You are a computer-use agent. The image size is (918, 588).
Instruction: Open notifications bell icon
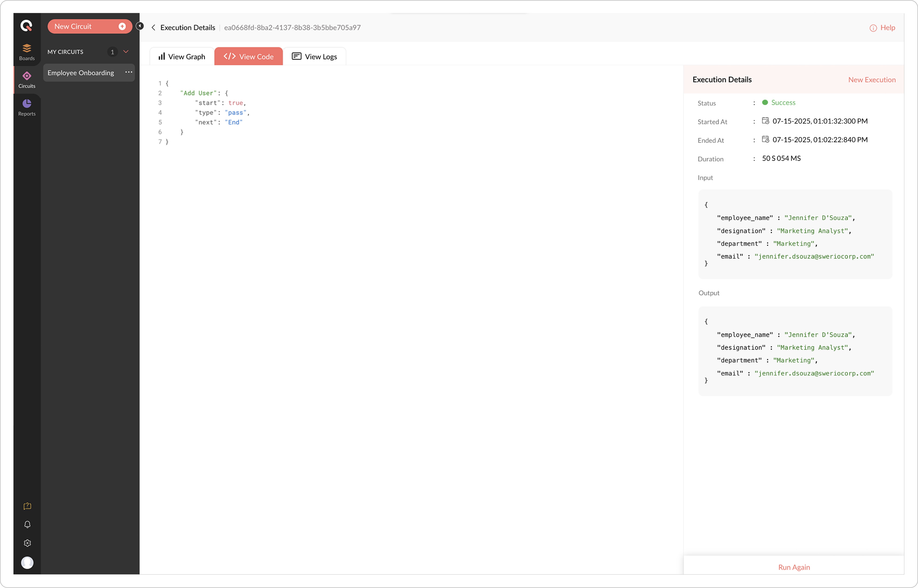tap(27, 525)
